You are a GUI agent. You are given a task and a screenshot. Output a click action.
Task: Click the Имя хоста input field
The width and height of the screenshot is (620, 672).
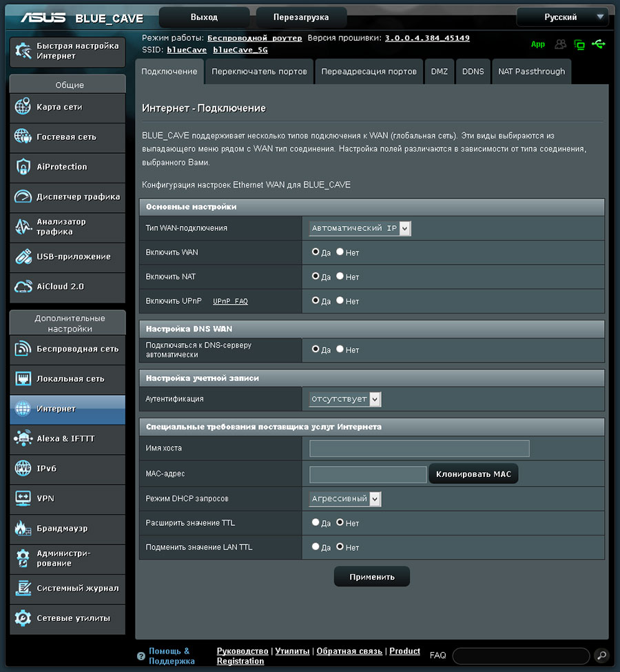420,448
